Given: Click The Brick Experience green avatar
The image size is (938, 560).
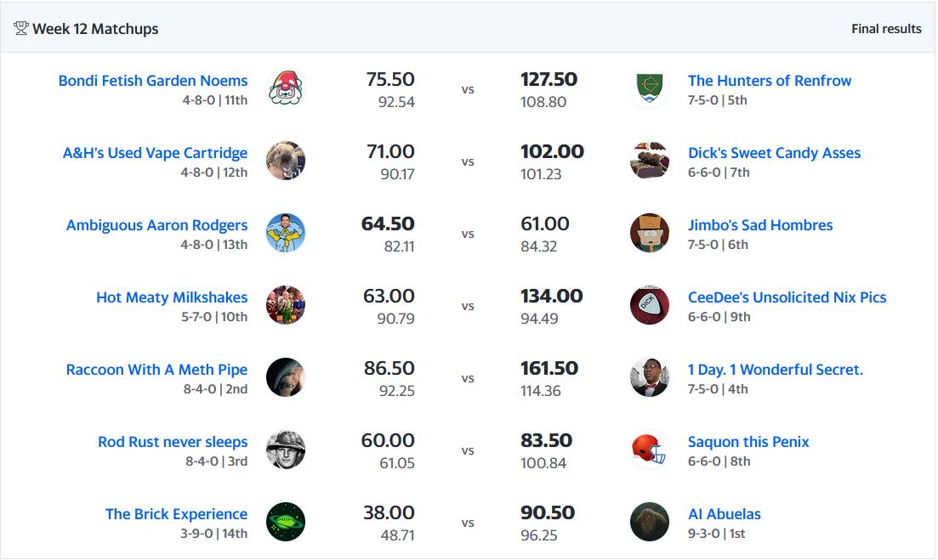Looking at the screenshot, I should [x=285, y=522].
